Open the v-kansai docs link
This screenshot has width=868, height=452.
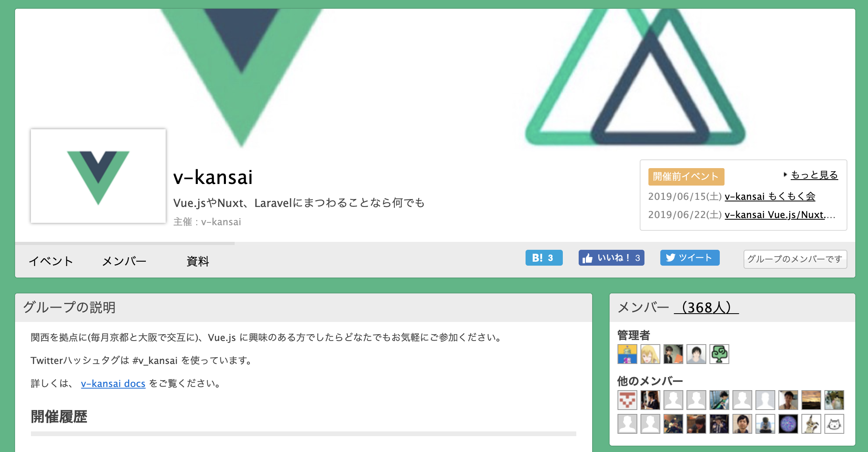113,383
